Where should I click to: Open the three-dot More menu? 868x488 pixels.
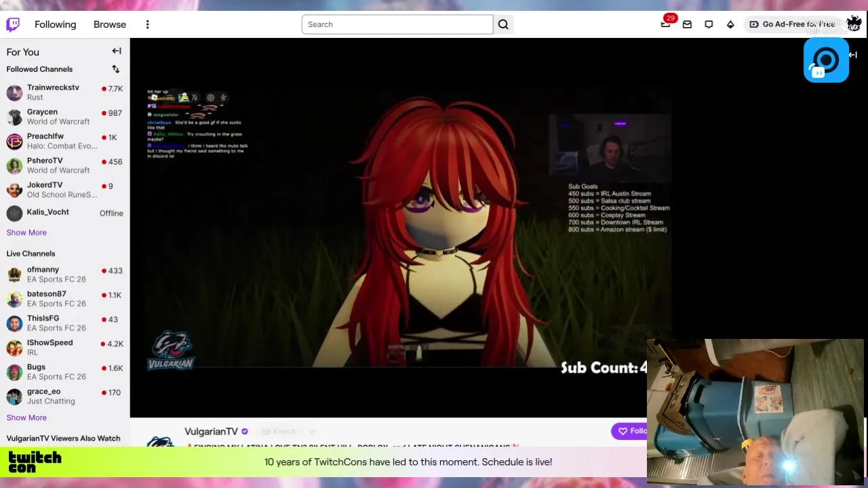[147, 24]
